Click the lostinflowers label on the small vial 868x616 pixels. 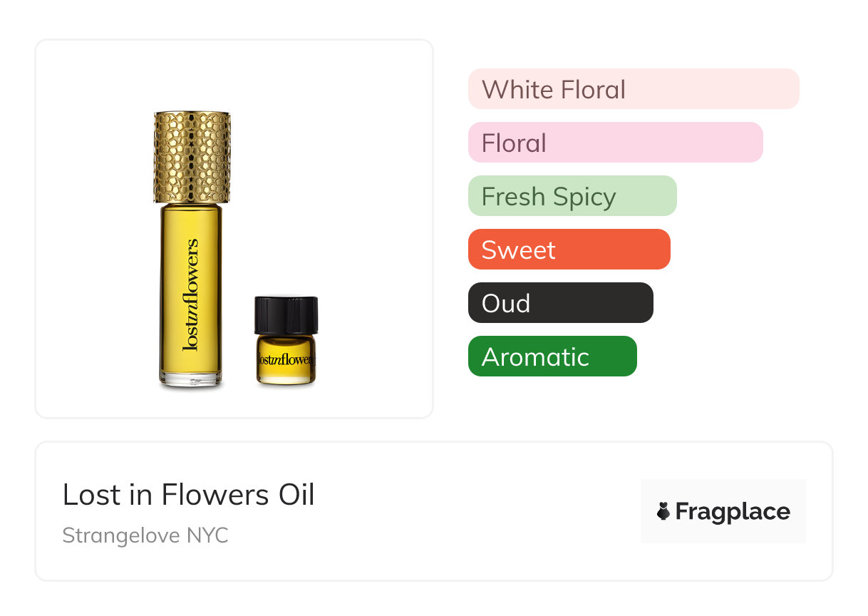pos(286,359)
